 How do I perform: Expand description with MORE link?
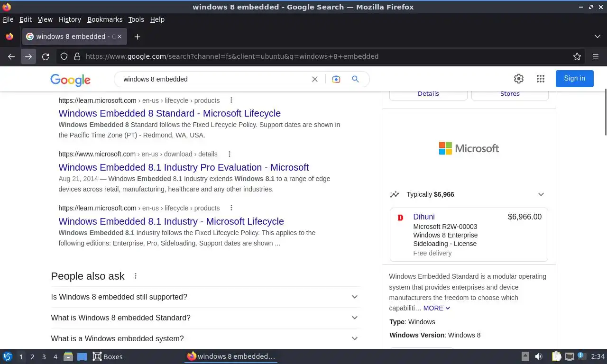[x=436, y=308]
